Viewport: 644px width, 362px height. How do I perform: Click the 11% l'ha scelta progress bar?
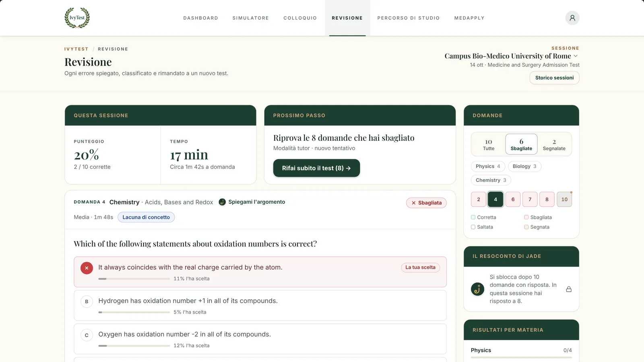[134, 279]
